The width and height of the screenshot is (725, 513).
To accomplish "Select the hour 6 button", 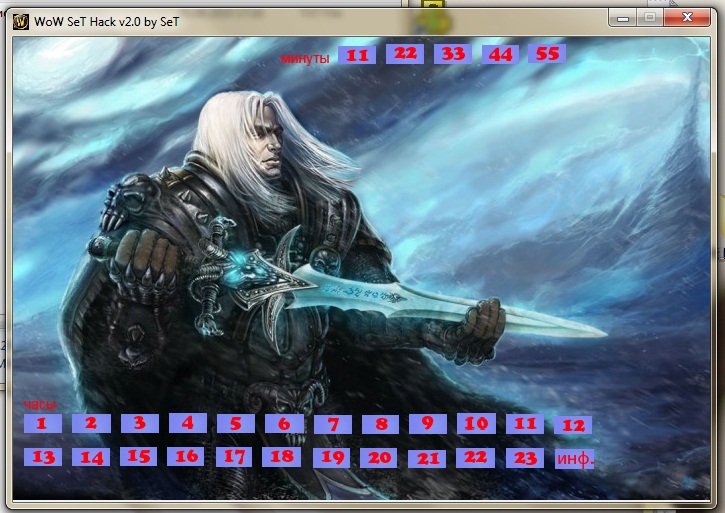I will tap(284, 423).
